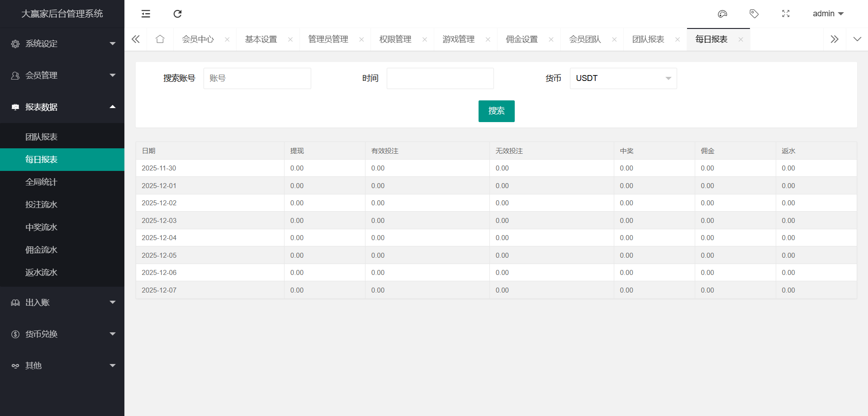Screen dimensions: 868x416
Task: Select 全局统计 in the sidebar
Action: click(41, 182)
